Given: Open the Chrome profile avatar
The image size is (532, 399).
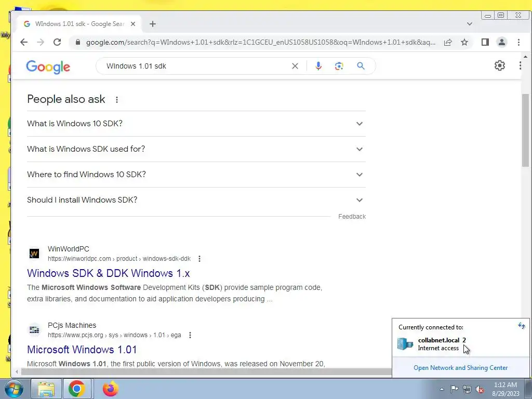Looking at the screenshot, I should click(502, 42).
